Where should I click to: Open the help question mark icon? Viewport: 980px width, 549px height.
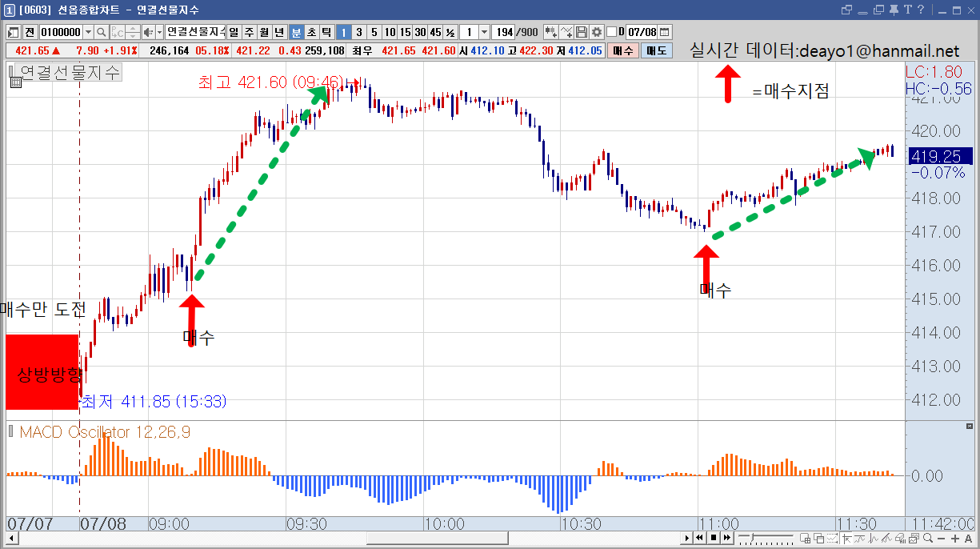pyautogui.click(x=922, y=10)
